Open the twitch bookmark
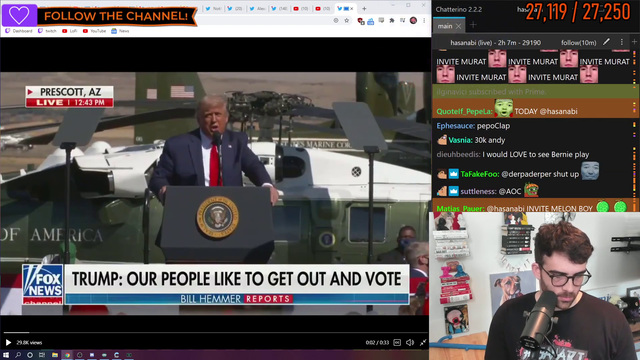The height and width of the screenshot is (360, 640). coord(47,31)
